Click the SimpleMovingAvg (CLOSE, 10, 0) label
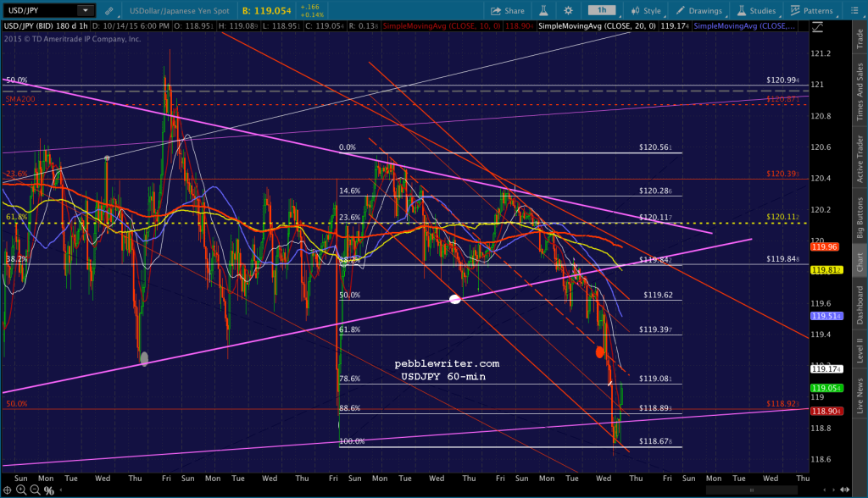The image size is (868, 498). tap(442, 26)
